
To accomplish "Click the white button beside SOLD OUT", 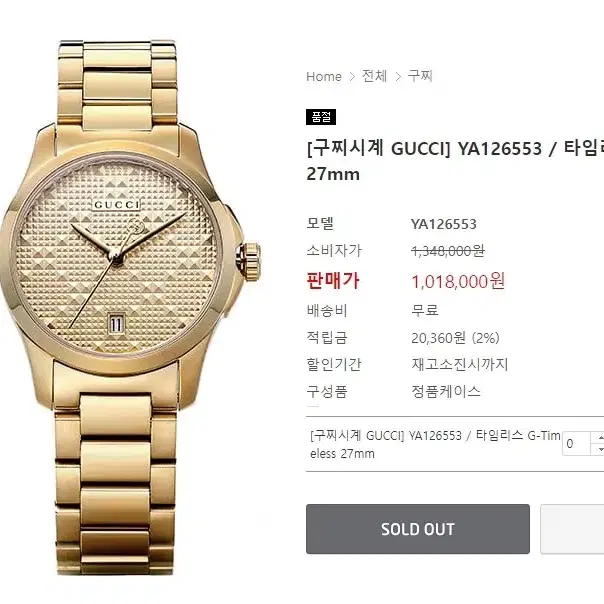I will click(x=572, y=529).
